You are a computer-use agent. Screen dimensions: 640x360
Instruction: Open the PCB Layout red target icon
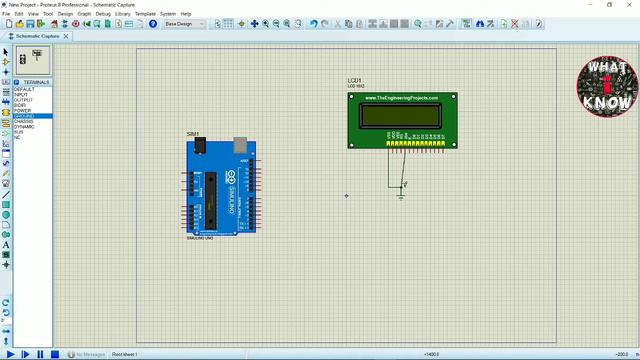tap(76, 24)
